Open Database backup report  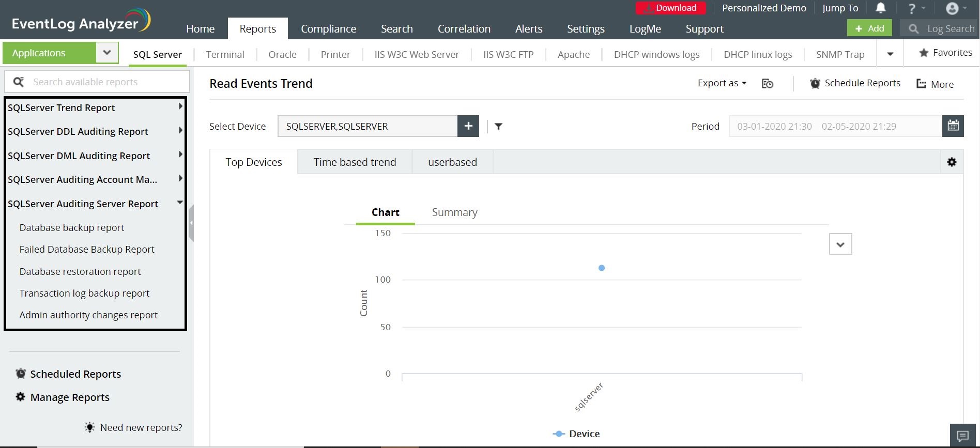[72, 227]
